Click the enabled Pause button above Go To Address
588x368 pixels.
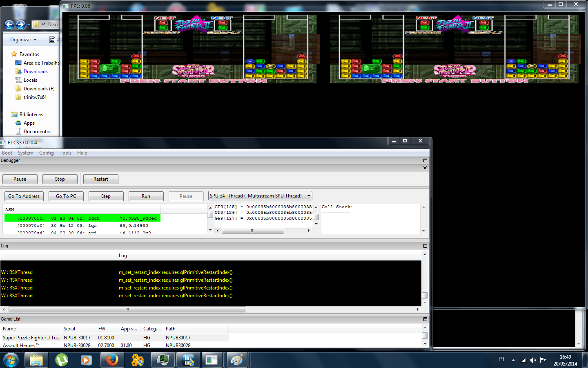[20, 179]
